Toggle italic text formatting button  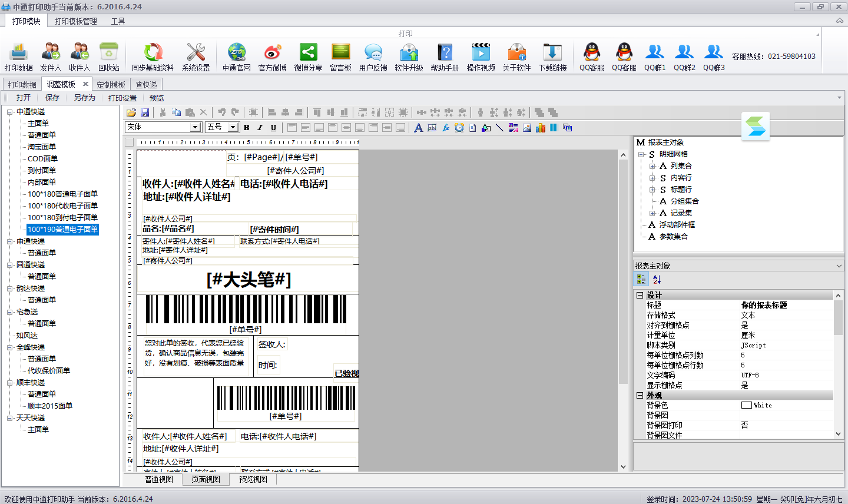click(x=260, y=127)
